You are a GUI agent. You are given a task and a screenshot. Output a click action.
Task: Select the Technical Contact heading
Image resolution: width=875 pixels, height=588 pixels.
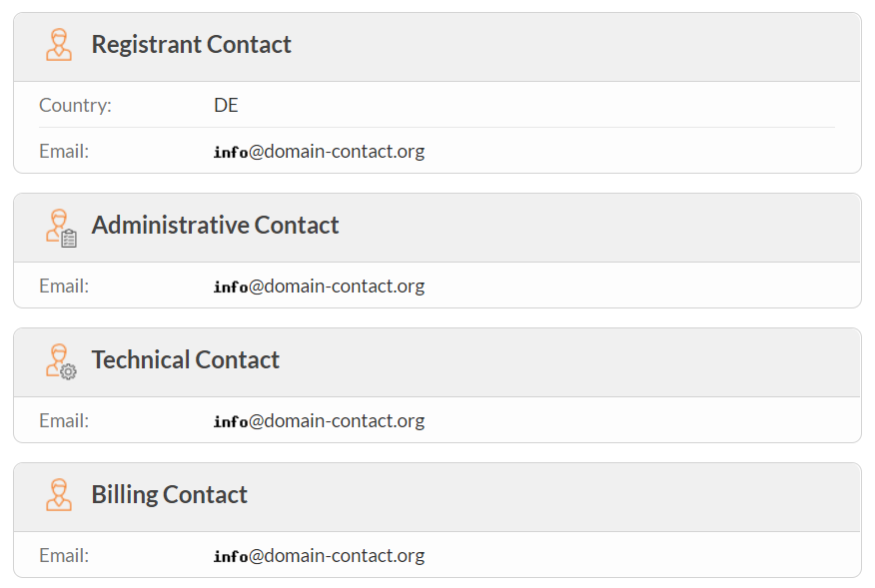click(x=185, y=360)
